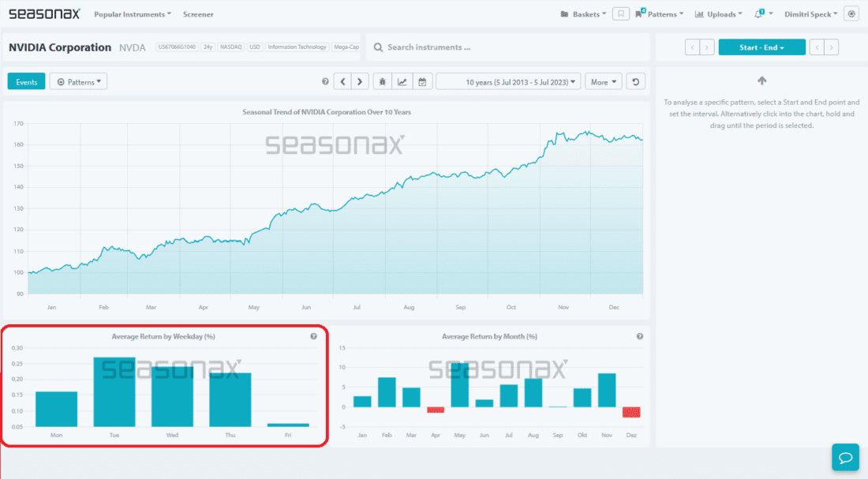
Task: Click the line chart icon in toolbar
Action: coord(402,82)
